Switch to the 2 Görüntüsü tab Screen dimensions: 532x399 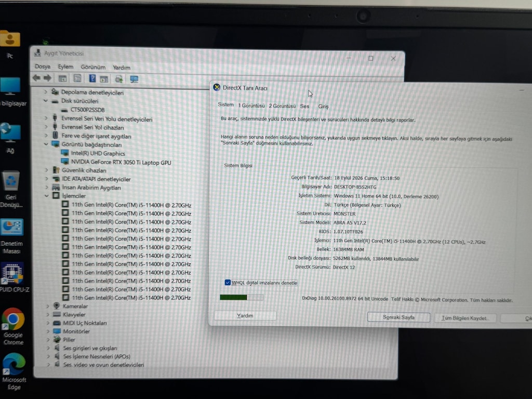pos(282,106)
